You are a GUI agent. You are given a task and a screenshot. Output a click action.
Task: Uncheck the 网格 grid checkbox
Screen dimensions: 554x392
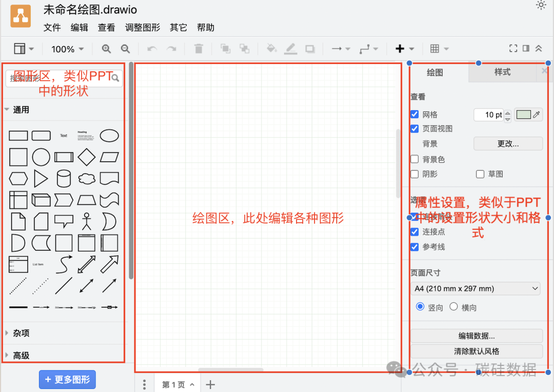(x=415, y=114)
